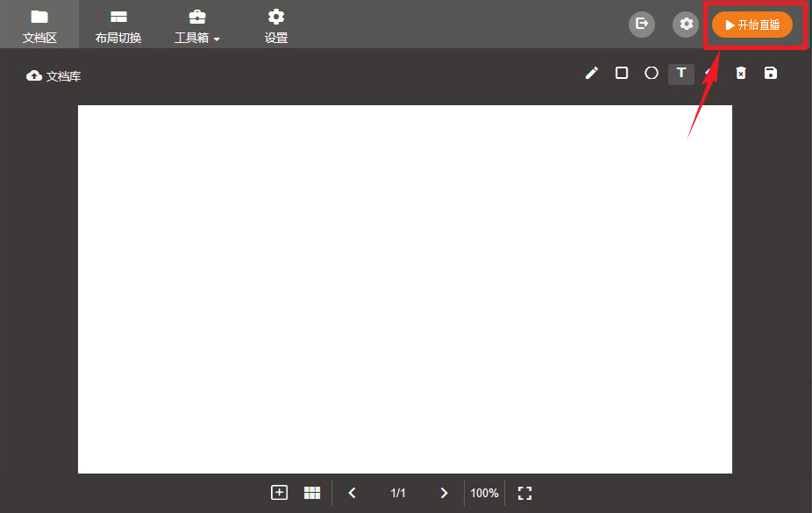
Task: Open the 设置 settings menu item
Action: click(x=276, y=25)
